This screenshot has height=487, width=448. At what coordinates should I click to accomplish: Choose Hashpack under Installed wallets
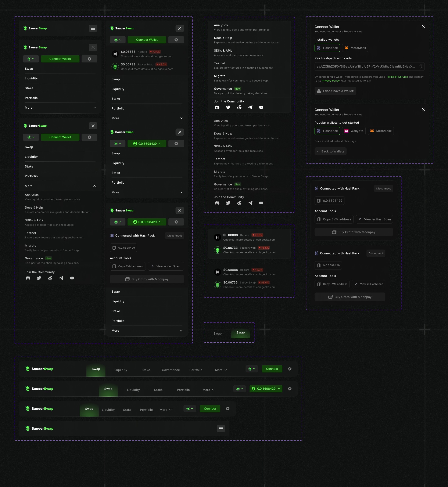327,48
